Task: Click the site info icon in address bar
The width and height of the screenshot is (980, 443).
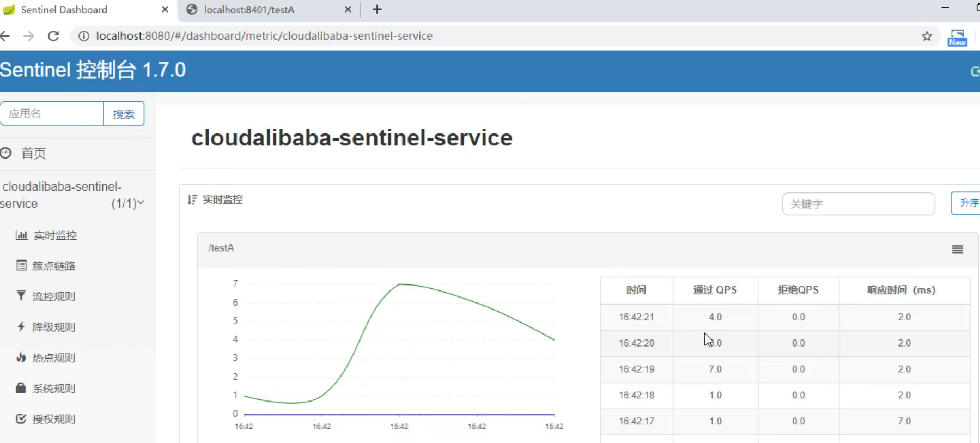Action: click(83, 36)
